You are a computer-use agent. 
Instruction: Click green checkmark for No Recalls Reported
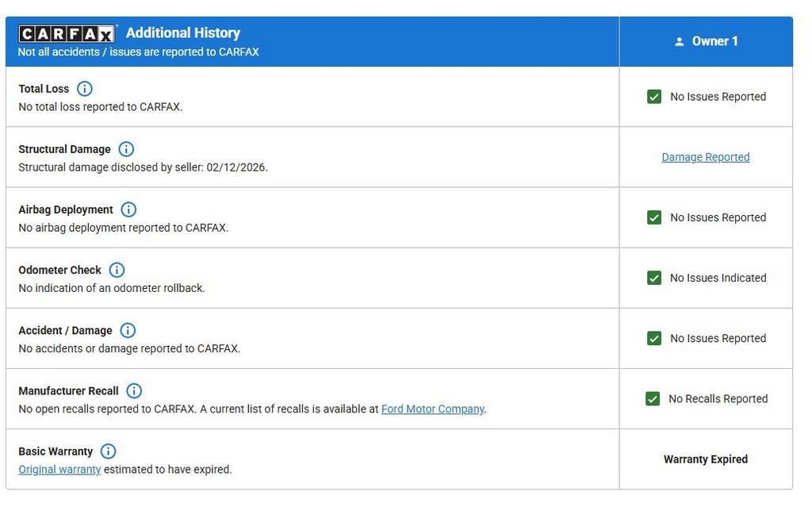(653, 398)
